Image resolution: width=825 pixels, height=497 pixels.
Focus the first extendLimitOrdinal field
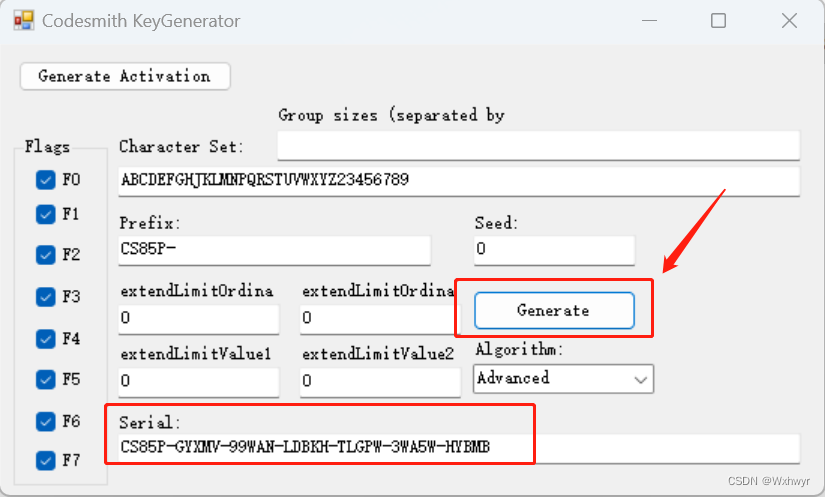(x=199, y=319)
